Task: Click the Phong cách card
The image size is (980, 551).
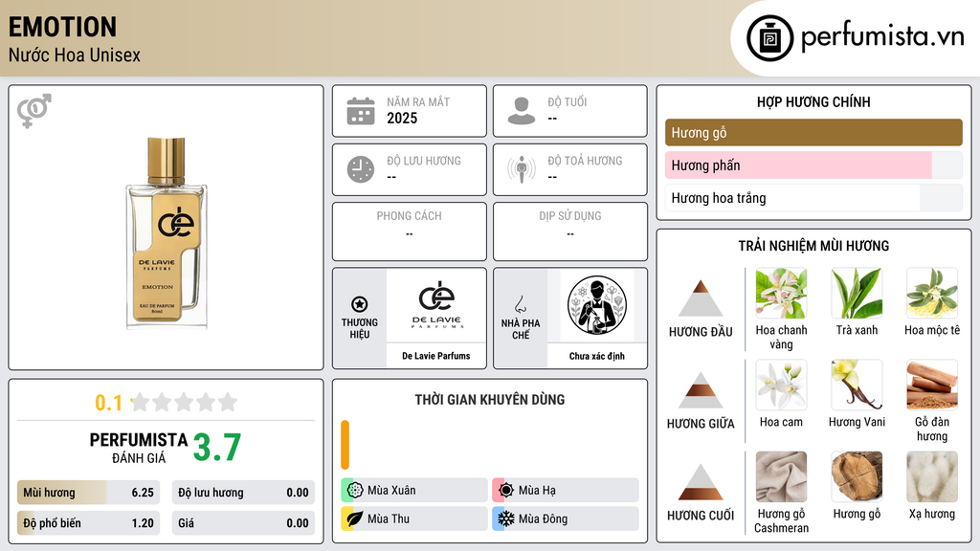Action: tap(410, 231)
